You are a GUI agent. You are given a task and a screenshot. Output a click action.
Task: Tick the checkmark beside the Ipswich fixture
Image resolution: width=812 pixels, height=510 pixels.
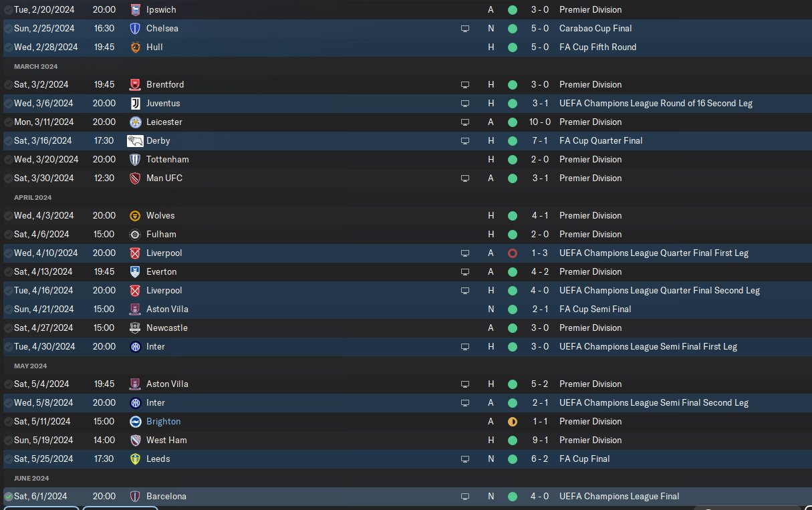[x=8, y=10]
